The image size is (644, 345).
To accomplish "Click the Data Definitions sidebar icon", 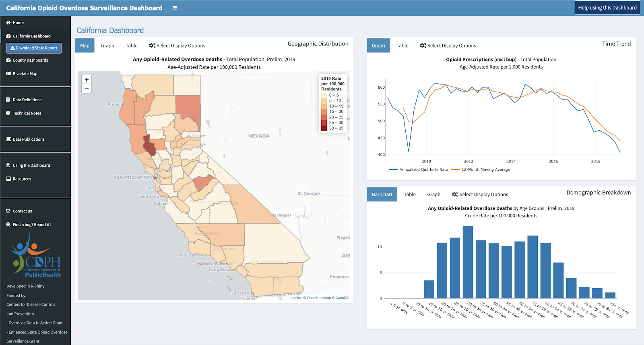I will [x=8, y=100].
